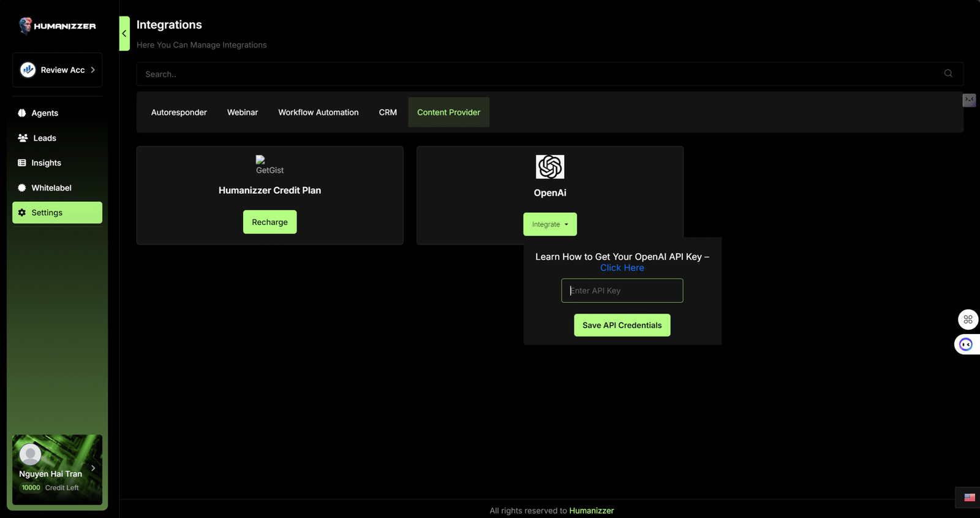
Task: Focus the Enter API Key field
Action: coord(622,291)
